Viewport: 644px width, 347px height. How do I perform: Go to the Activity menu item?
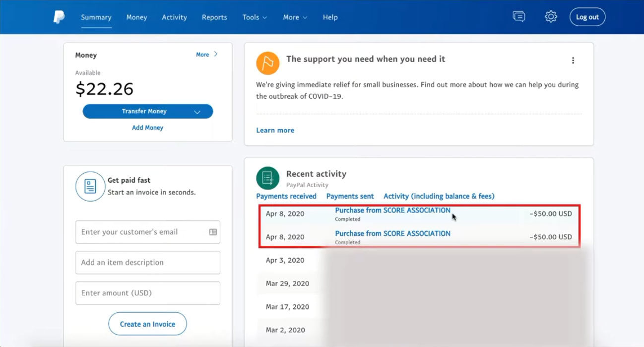coord(175,17)
